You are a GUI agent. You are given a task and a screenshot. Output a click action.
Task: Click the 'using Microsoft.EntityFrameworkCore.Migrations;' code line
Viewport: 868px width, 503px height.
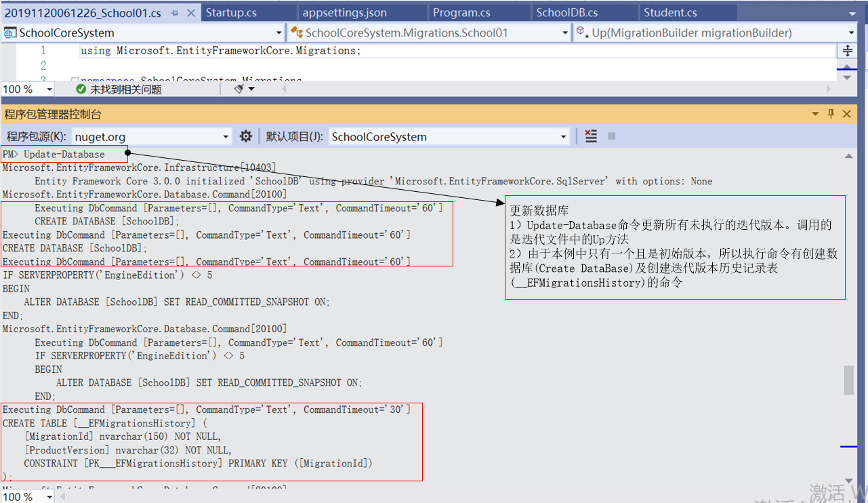[x=221, y=51]
